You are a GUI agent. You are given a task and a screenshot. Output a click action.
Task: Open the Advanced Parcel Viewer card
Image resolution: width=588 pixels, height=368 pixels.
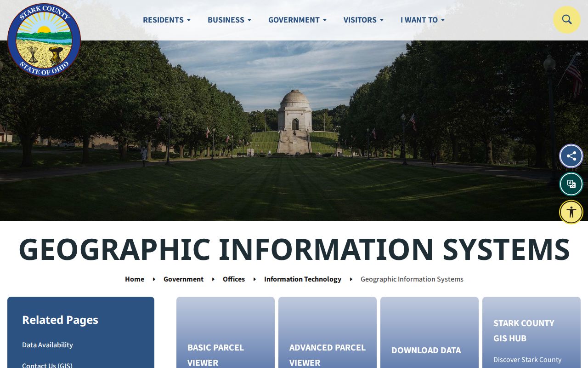328,333
